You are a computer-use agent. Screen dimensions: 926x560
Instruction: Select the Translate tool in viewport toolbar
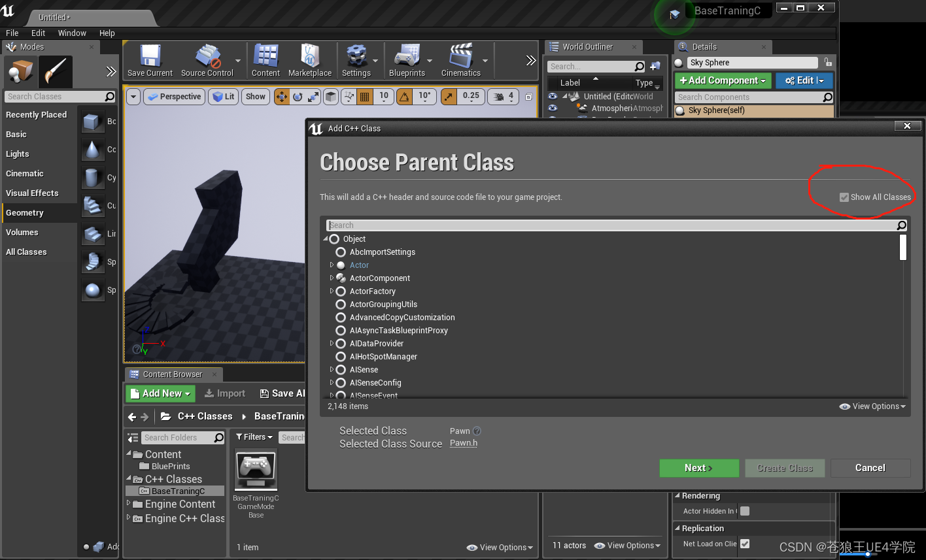(281, 96)
